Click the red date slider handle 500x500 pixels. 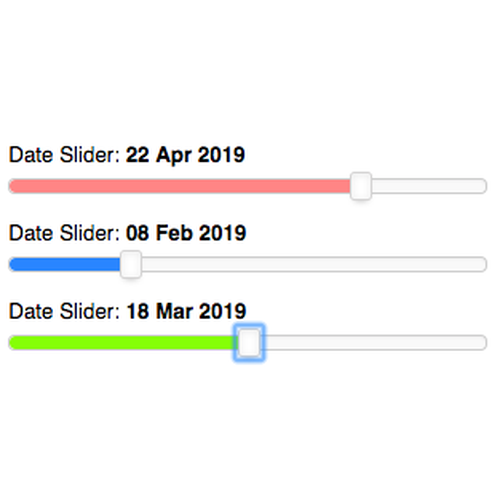tap(361, 186)
